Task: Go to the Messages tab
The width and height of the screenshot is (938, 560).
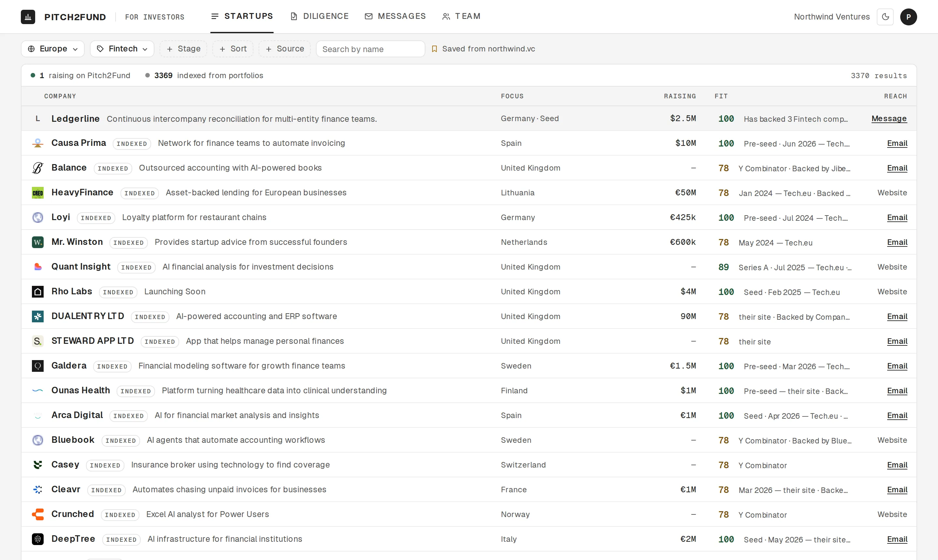Action: coord(395,16)
